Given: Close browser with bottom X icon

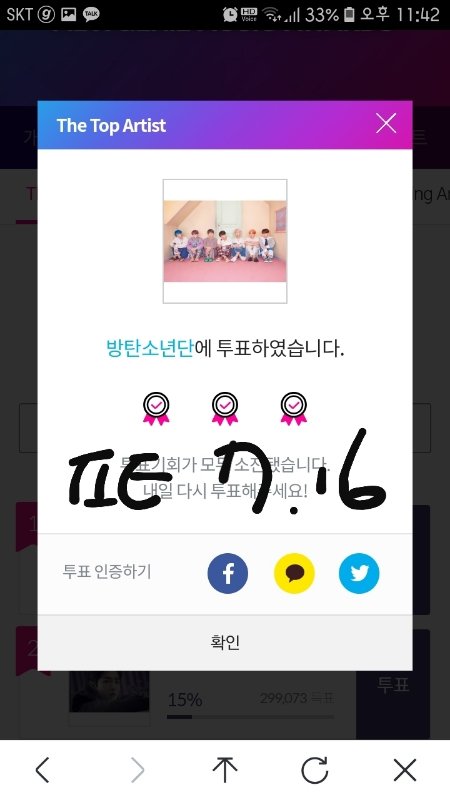Looking at the screenshot, I should click(x=405, y=769).
